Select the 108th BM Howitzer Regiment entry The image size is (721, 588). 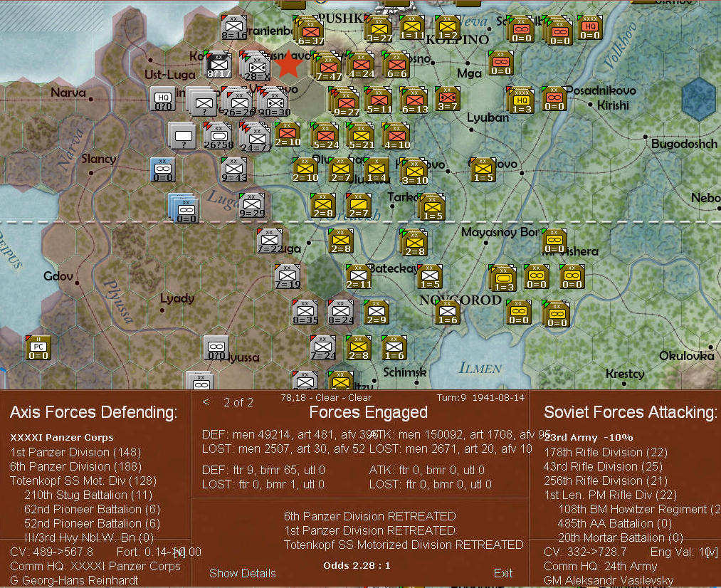pyautogui.click(x=638, y=509)
